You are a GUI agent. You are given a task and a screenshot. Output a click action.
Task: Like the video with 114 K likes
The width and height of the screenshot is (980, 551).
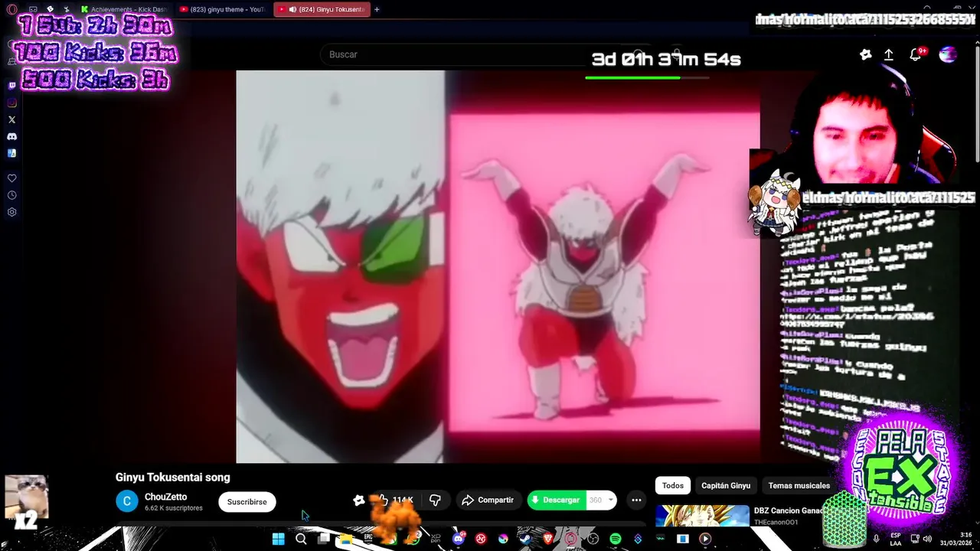397,500
